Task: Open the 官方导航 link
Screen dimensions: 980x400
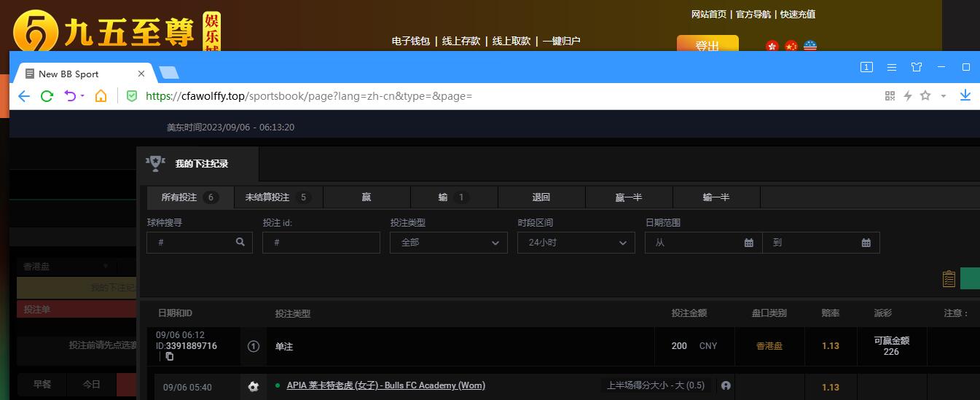Action: pos(753,15)
